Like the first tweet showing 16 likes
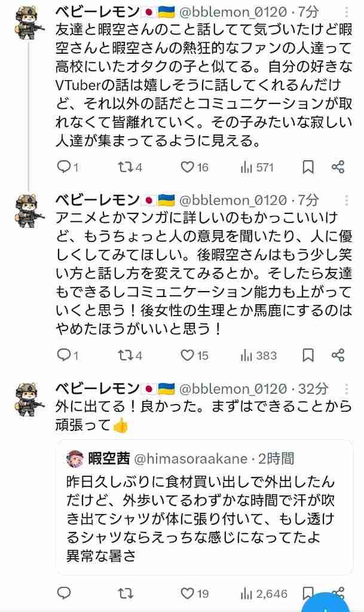This screenshot has width=364, height=612. 194,167
